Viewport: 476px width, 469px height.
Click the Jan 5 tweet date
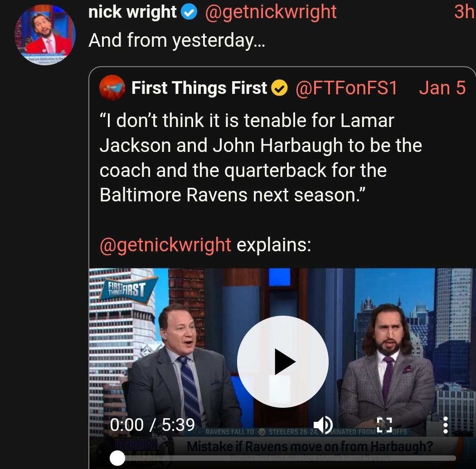coord(442,88)
